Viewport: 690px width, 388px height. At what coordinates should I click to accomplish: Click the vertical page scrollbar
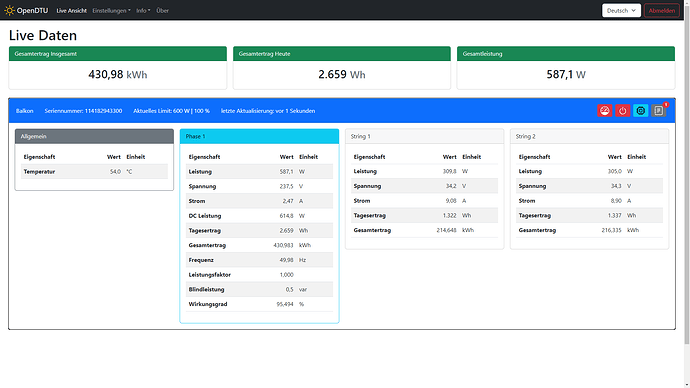(x=687, y=176)
